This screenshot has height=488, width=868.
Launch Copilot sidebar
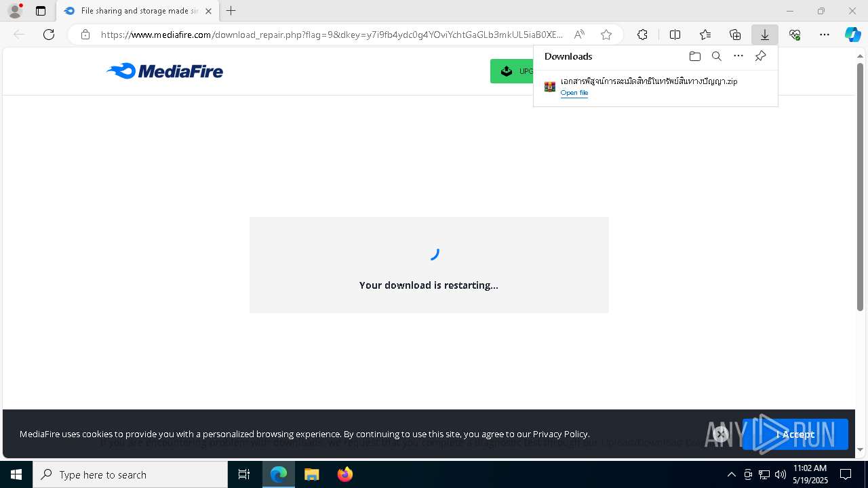tap(852, 35)
